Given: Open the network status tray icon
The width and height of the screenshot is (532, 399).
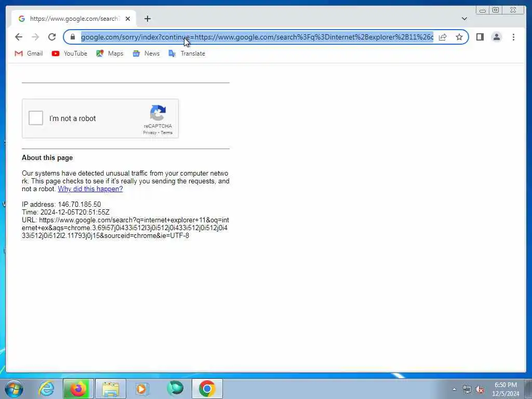Looking at the screenshot, I should (467, 389).
